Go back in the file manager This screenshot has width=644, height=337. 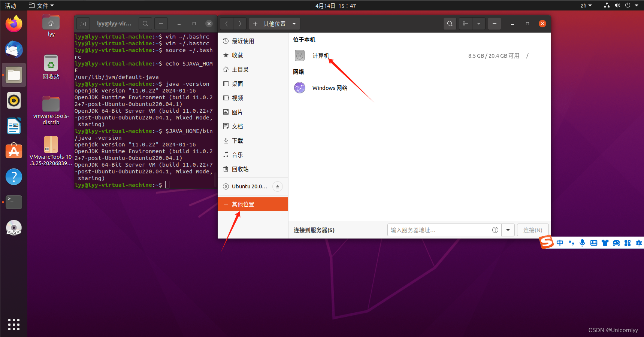click(x=226, y=24)
